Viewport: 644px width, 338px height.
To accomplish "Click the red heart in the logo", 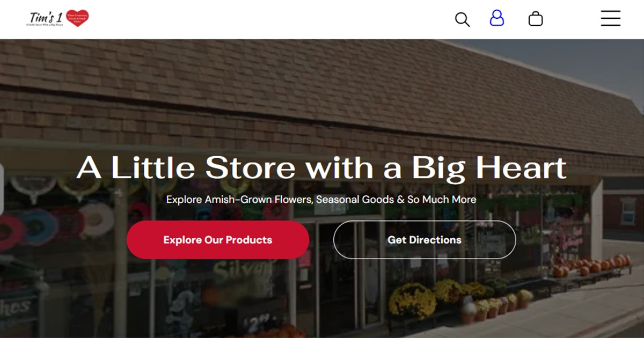I will point(77,18).
